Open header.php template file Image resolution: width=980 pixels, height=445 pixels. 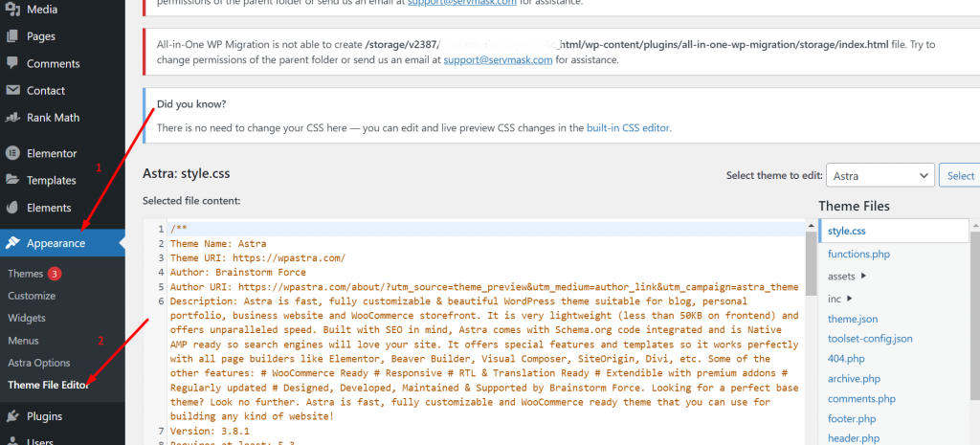854,438
